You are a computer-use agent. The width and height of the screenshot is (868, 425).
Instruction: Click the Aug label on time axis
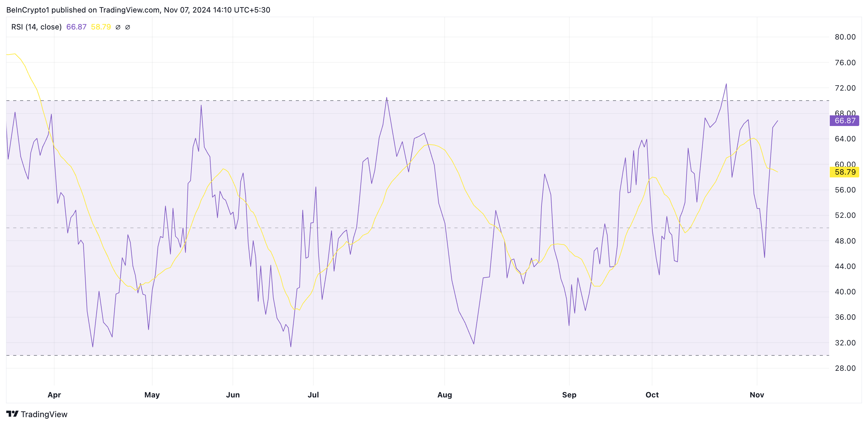[x=444, y=395]
